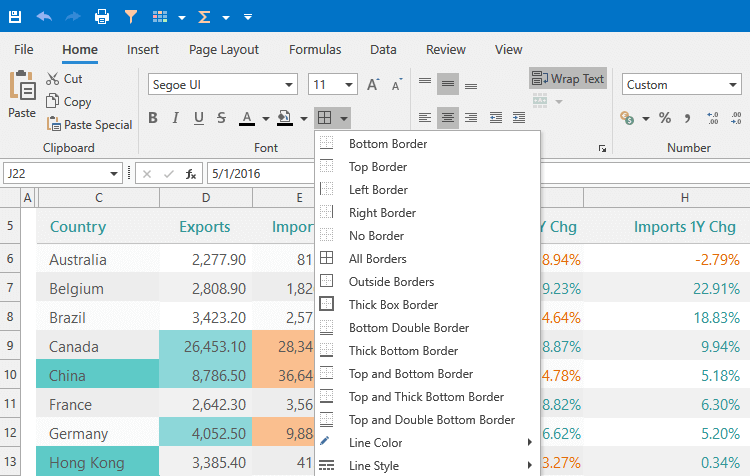Open the Custom number format dropdown
Viewport: 750px width, 476px height.
(x=680, y=85)
